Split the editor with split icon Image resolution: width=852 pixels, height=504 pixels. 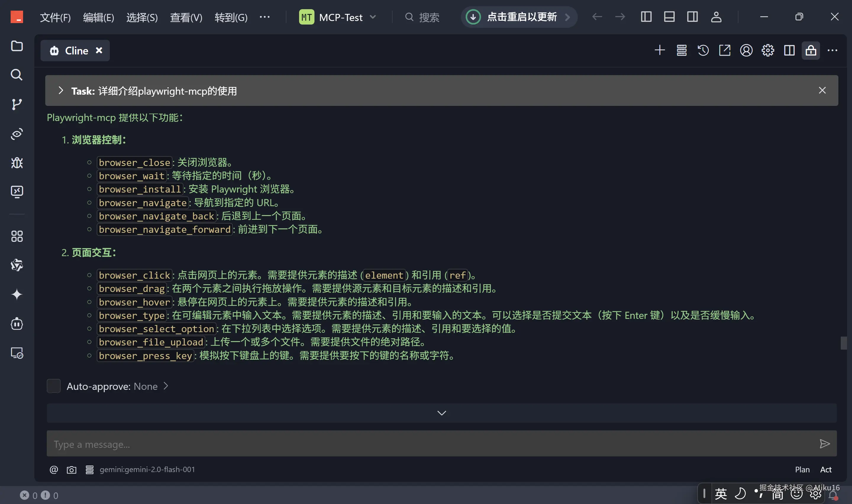coord(789,50)
